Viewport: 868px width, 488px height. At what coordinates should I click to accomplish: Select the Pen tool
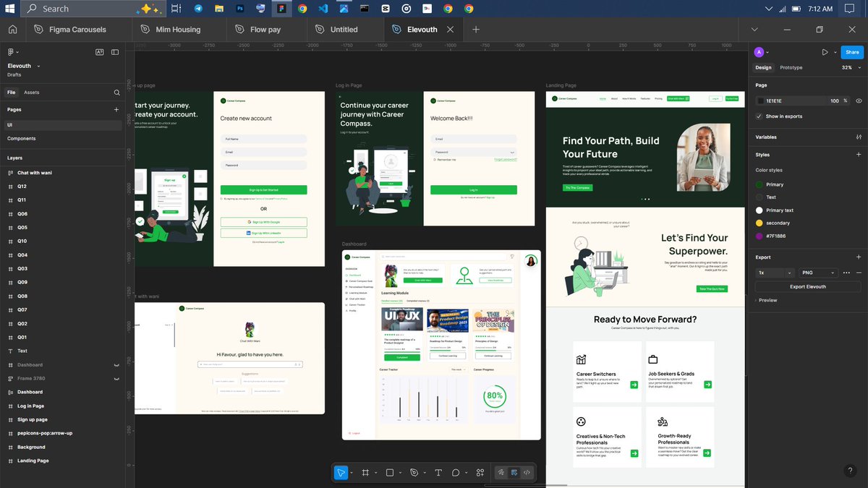click(414, 472)
